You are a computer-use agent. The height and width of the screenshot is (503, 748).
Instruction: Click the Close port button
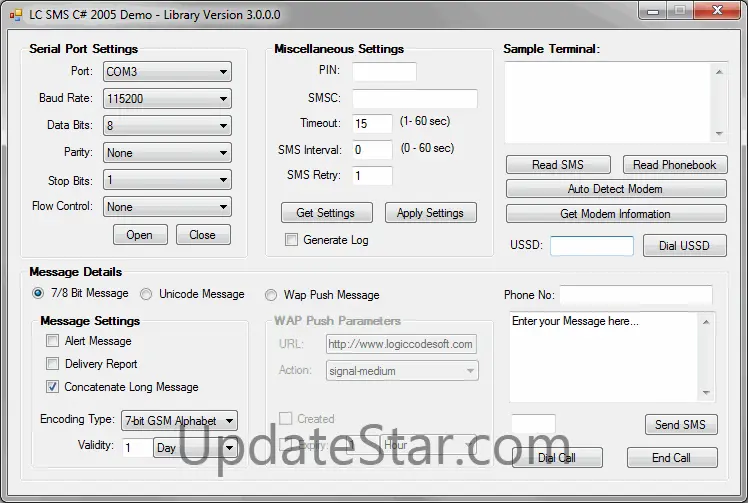click(x=203, y=235)
